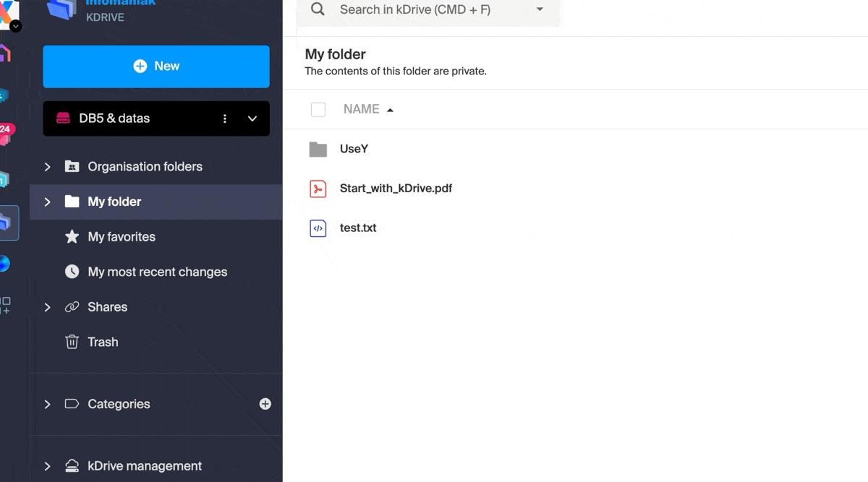The image size is (868, 482).
Task: Open kDrive management
Action: pos(145,466)
